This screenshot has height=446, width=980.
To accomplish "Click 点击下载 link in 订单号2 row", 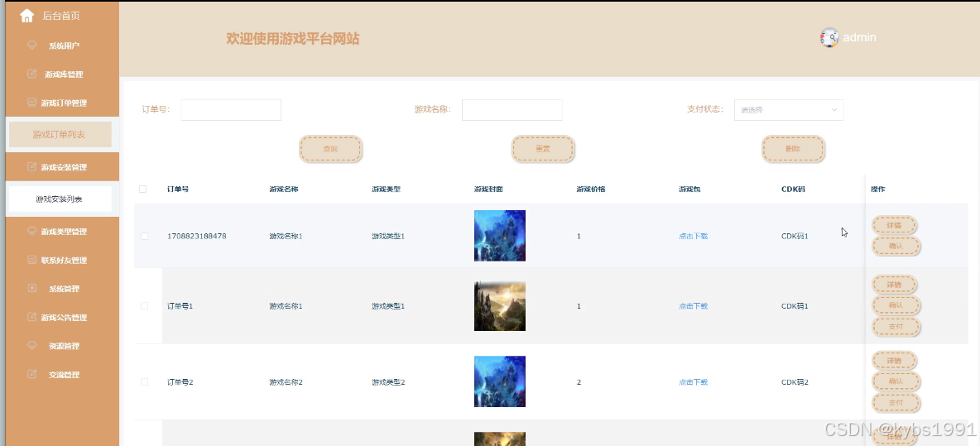I will click(x=693, y=381).
